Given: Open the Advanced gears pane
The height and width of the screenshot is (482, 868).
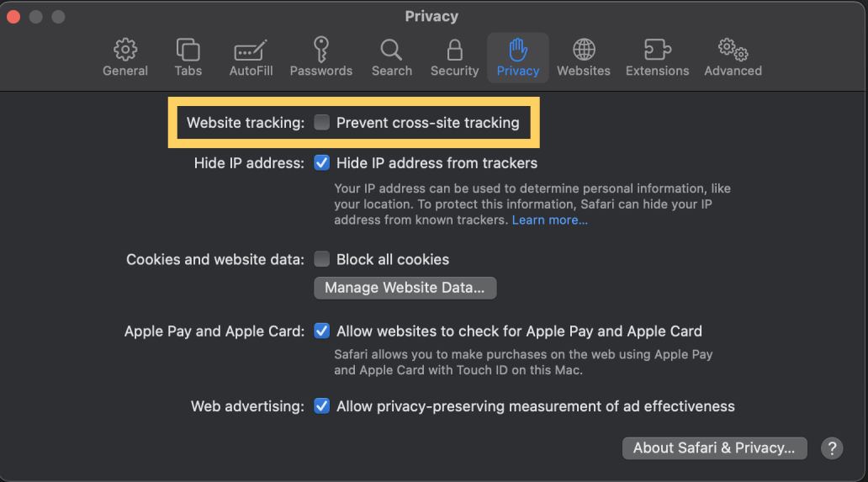Looking at the screenshot, I should click(x=733, y=57).
